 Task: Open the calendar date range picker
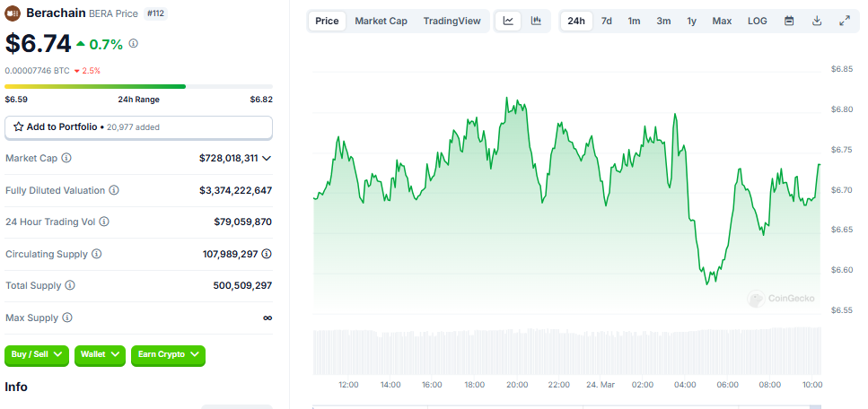tap(789, 21)
